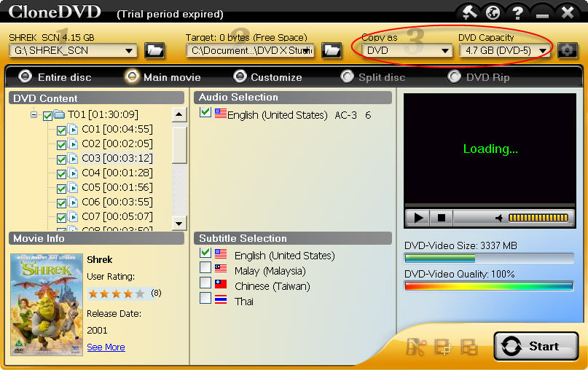The height and width of the screenshot is (370, 588).
Task: Click the Taiwan flag icon
Action: click(x=221, y=284)
